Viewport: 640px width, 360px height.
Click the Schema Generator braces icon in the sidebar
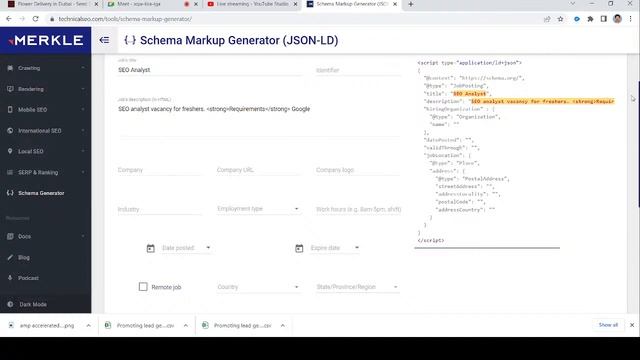click(10, 193)
